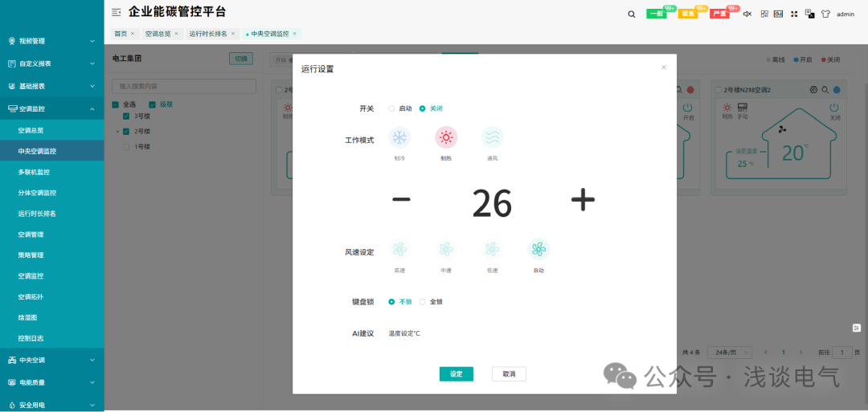Click the QR grid icon in header
The width and height of the screenshot is (868, 412).
coord(764,14)
